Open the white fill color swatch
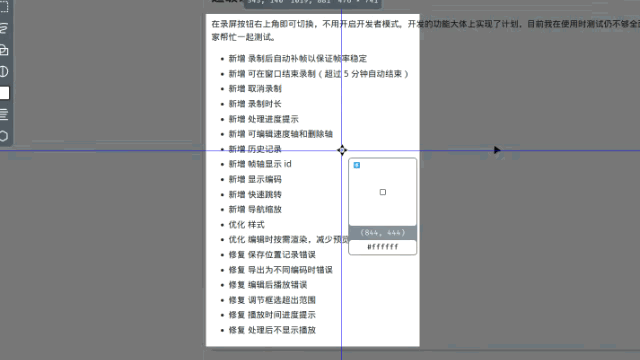Screen dimensions: 640x360 coord(4,93)
